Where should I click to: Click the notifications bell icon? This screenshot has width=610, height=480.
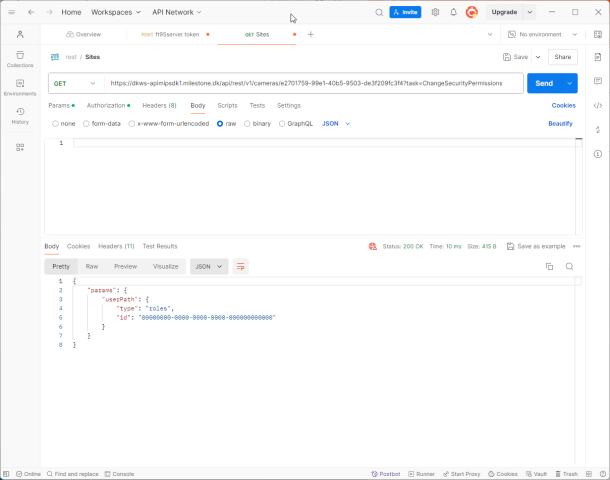pos(453,12)
